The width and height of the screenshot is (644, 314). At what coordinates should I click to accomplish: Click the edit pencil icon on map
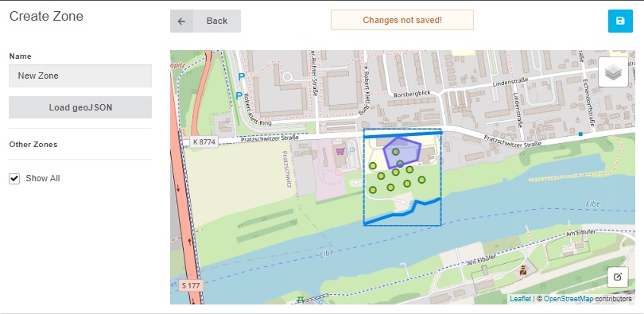click(x=618, y=277)
